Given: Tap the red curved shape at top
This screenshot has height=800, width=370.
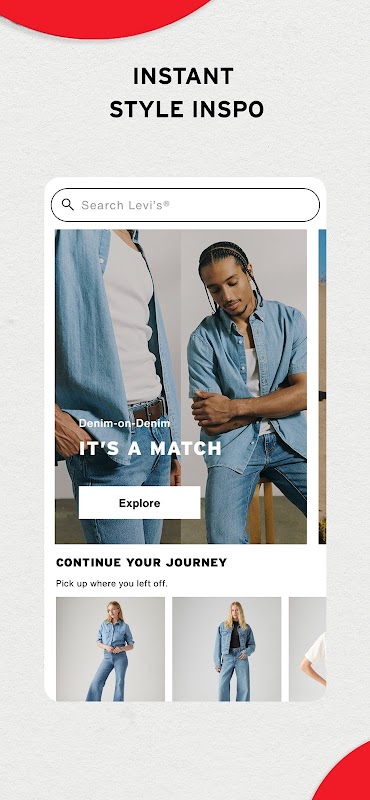Looking at the screenshot, I should coord(105,15).
